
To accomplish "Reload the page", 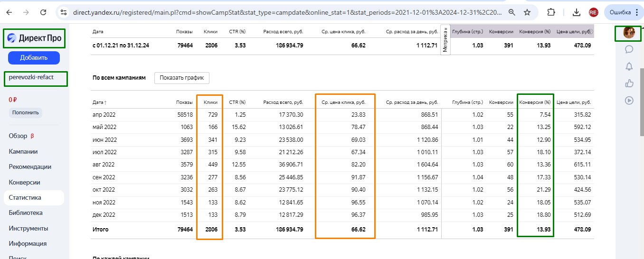I will point(43,12).
